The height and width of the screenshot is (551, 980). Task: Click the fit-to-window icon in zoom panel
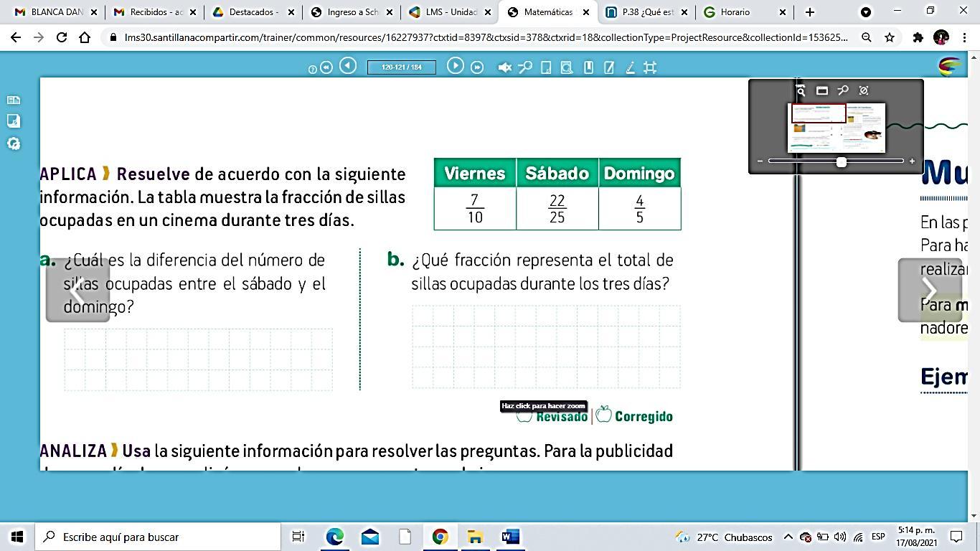822,90
